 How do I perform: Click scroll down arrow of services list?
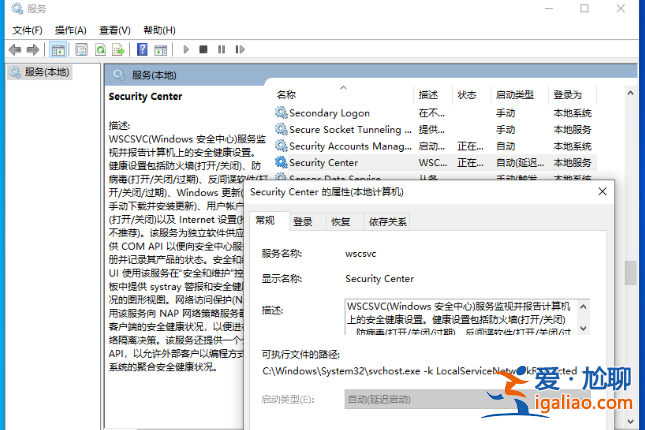point(630,421)
